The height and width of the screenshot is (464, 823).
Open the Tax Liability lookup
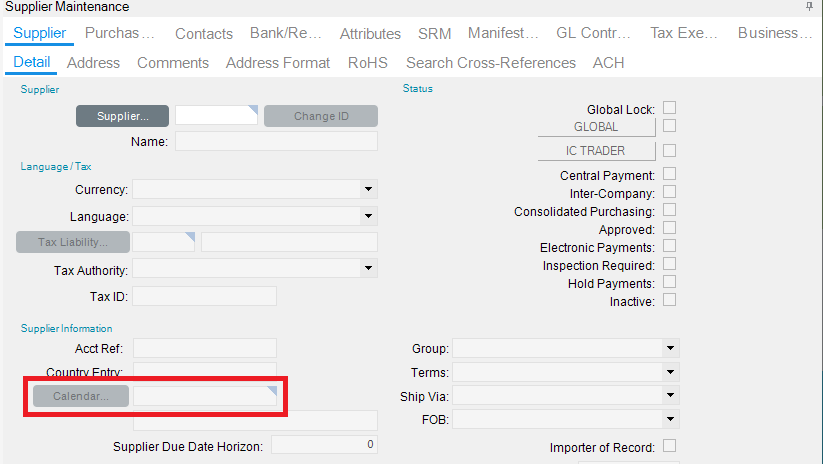(73, 242)
